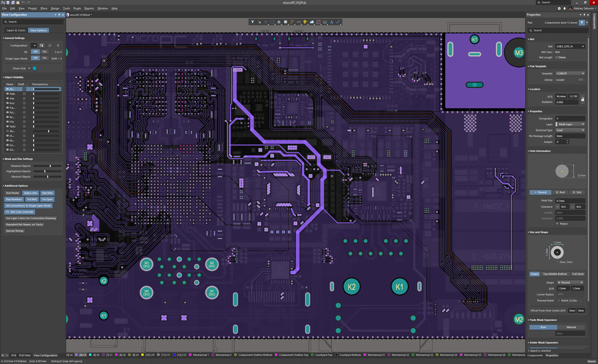Select the Full Stack pad mode
The width and height of the screenshot is (598, 364).
point(579,274)
